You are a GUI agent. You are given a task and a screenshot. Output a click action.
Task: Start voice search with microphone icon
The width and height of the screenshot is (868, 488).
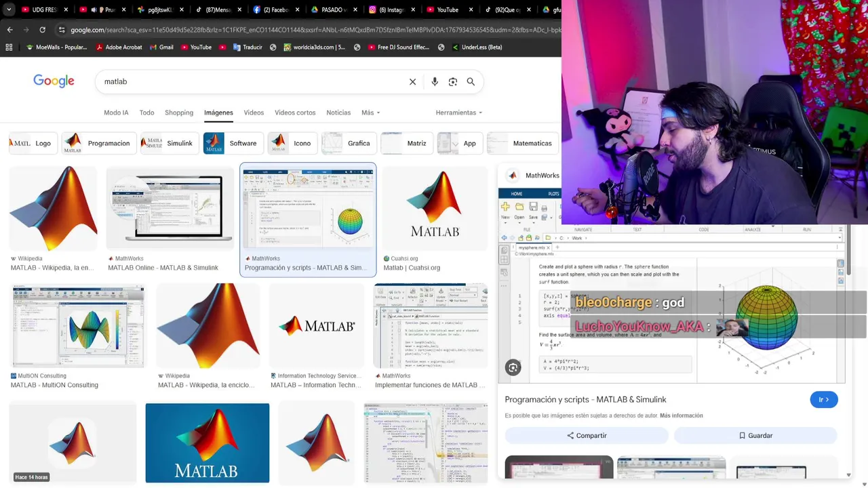[435, 81]
